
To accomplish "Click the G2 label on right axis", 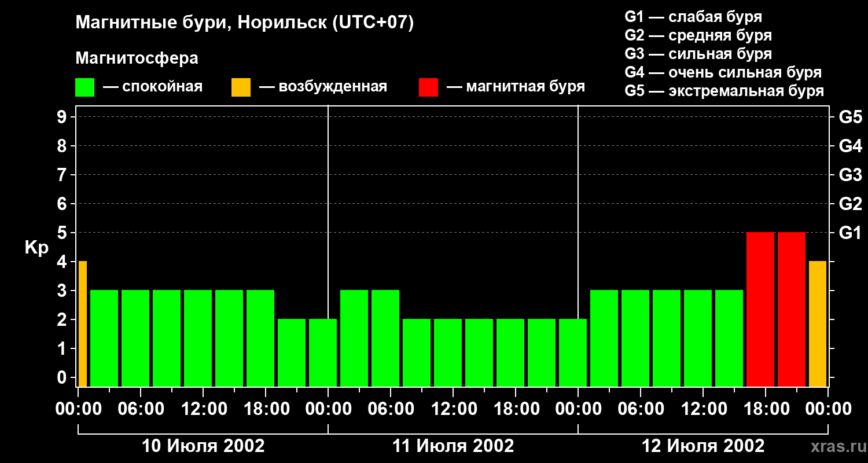I will [x=850, y=204].
